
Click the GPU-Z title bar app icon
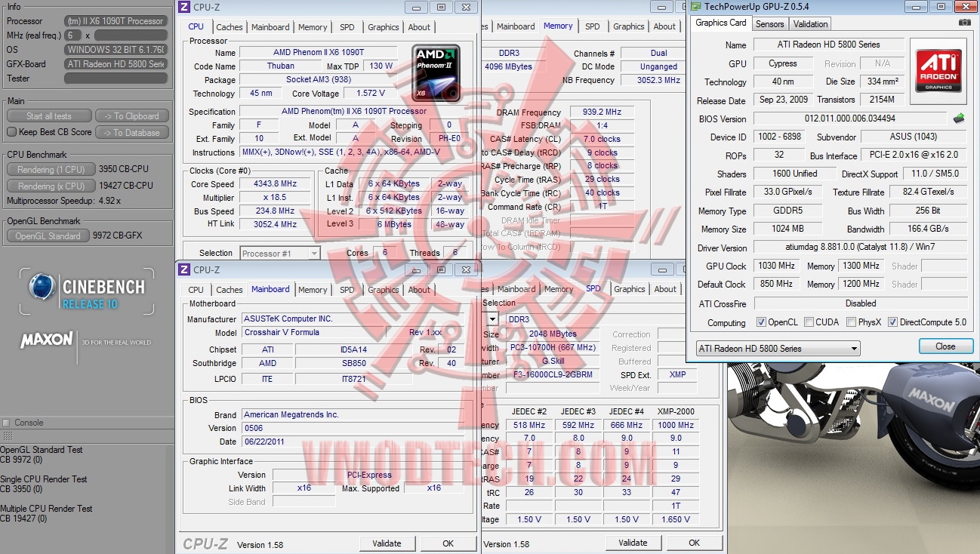tap(695, 7)
